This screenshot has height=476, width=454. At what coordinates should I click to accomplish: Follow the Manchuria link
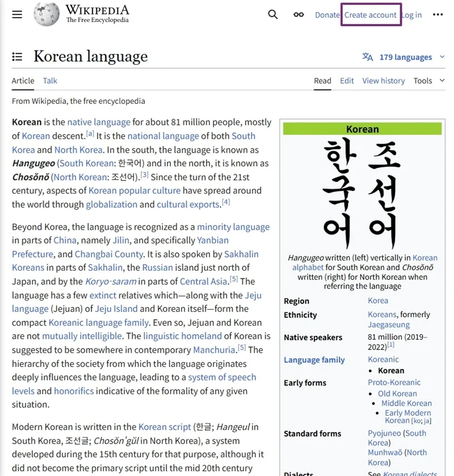(214, 350)
